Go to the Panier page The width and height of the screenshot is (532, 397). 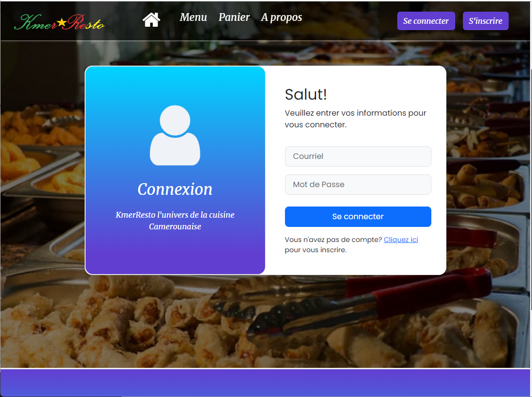(234, 17)
